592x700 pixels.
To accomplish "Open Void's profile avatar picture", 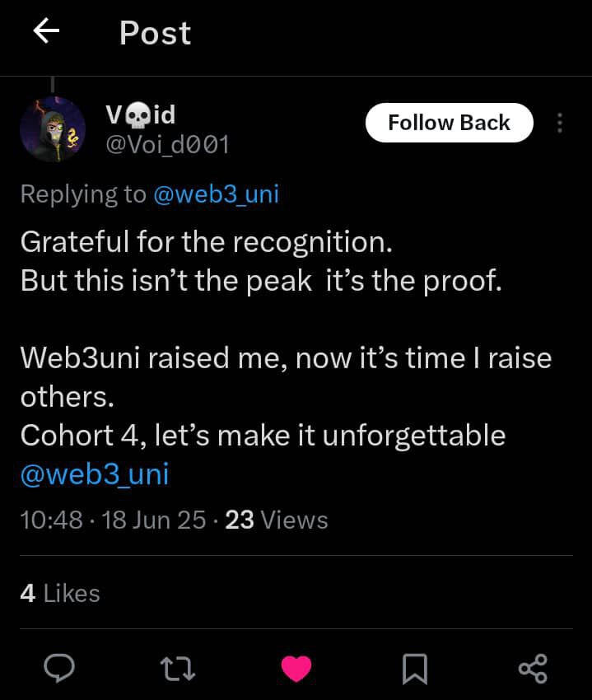I will point(52,129).
